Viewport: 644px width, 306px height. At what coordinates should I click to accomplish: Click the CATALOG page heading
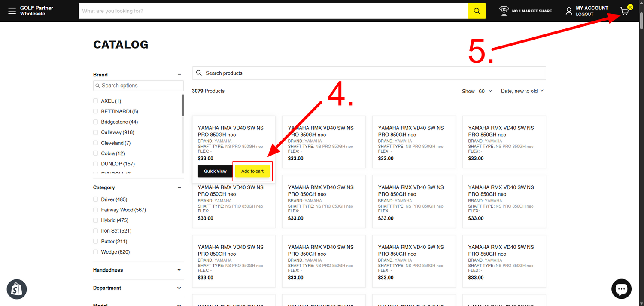121,44
